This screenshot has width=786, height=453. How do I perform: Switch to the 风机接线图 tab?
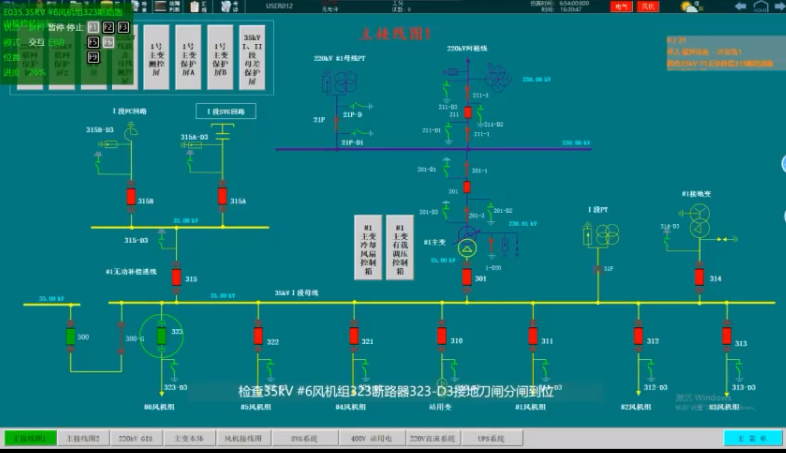click(x=243, y=438)
